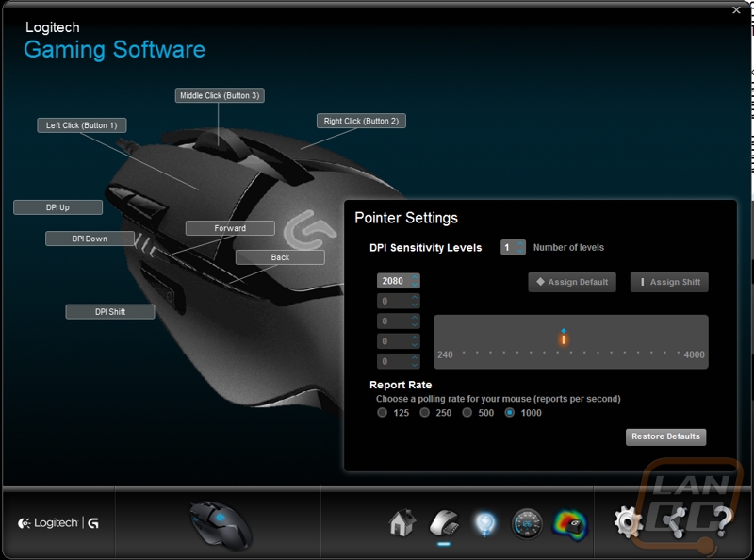The height and width of the screenshot is (560, 754).
Task: Click the 2080 DPI value field
Action: [x=398, y=281]
